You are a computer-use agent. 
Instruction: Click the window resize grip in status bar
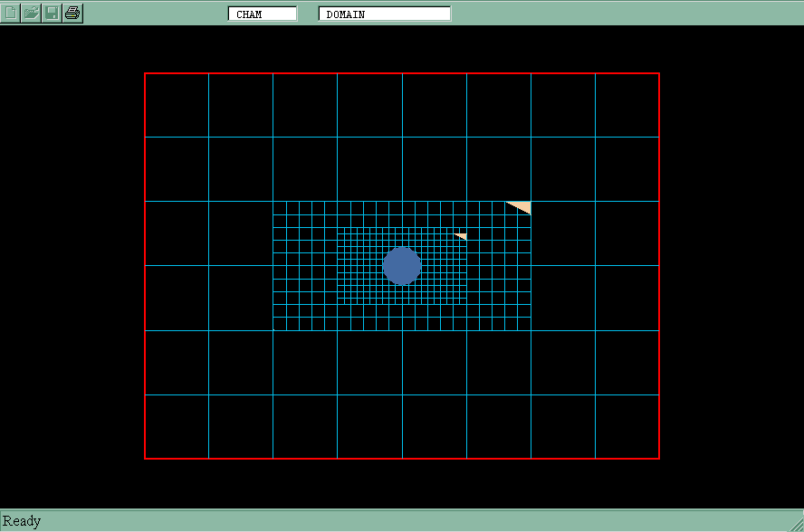coord(796,524)
